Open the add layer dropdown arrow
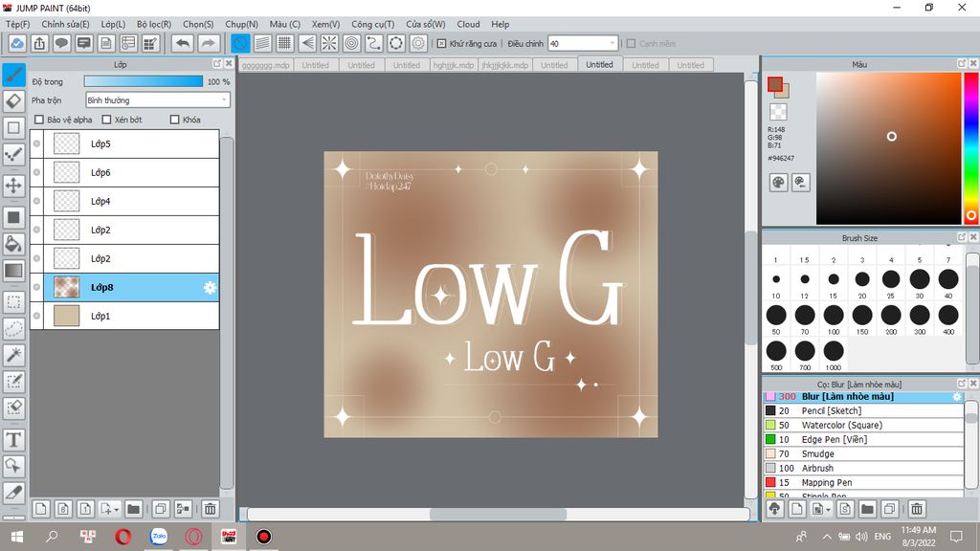Image resolution: width=980 pixels, height=551 pixels. [115, 509]
